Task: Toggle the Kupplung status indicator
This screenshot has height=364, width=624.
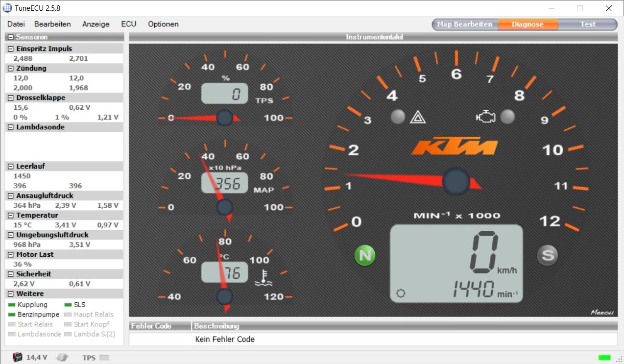Action: tap(12, 305)
